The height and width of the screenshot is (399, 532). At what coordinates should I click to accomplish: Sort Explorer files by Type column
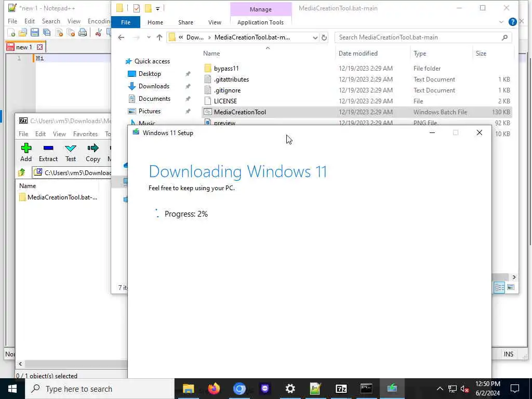420,54
